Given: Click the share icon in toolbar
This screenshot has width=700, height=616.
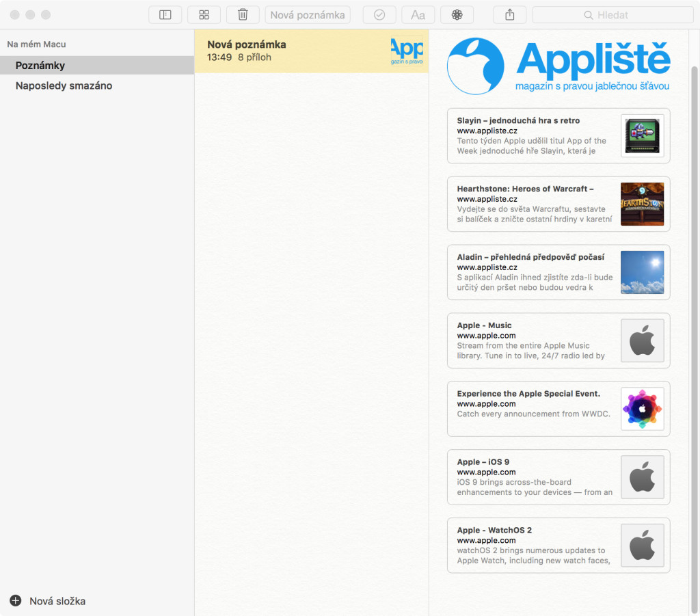Looking at the screenshot, I should click(509, 15).
